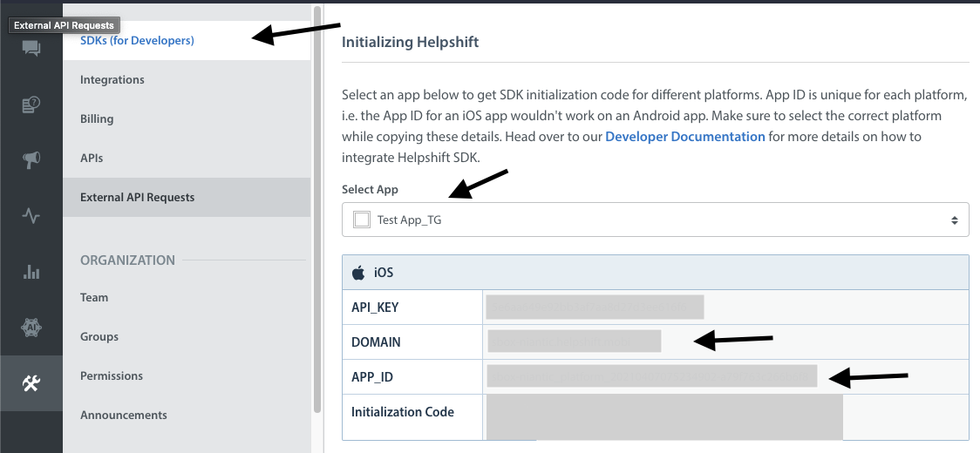Viewport: 980px width, 453px height.
Task: Click the Apple iOS platform icon
Action: [358, 273]
